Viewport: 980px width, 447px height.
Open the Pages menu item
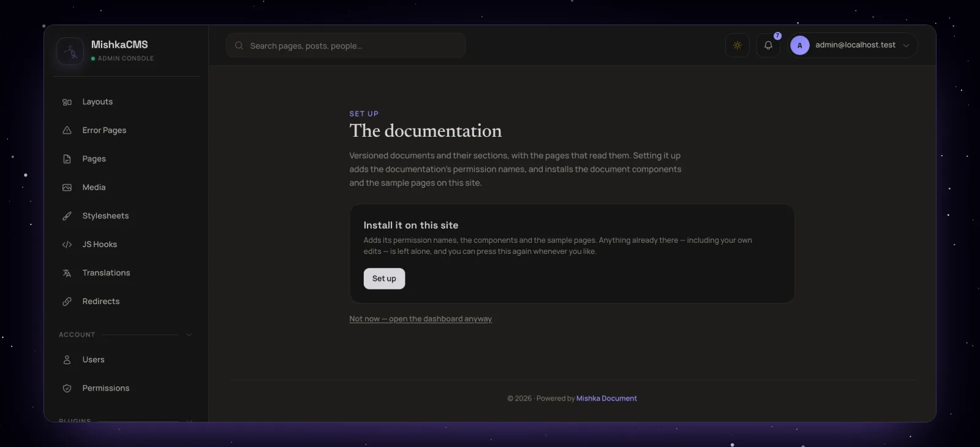tap(126, 159)
